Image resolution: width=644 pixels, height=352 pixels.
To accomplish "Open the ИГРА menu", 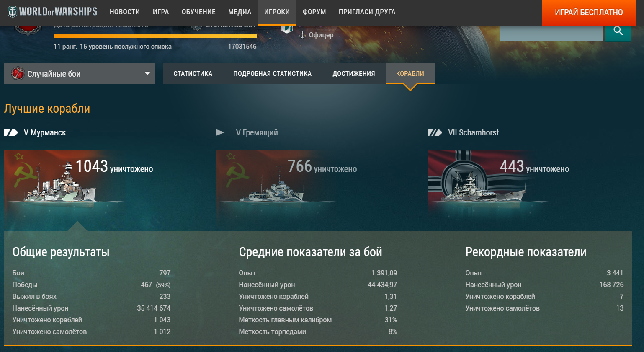I will [x=161, y=12].
